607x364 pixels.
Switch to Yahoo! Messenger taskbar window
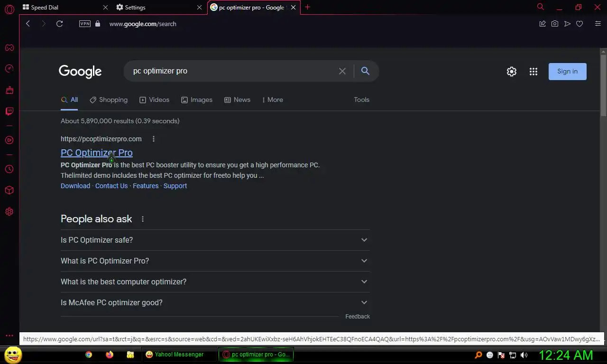(x=179, y=355)
